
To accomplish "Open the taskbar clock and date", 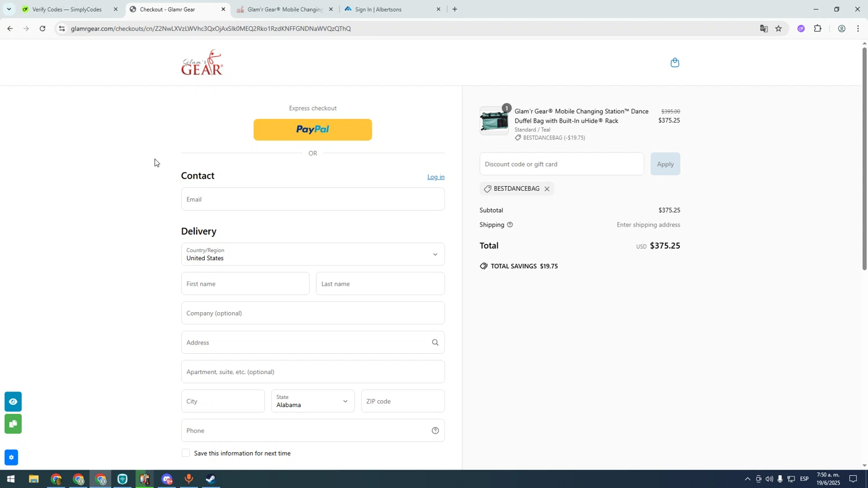I will click(x=828, y=479).
